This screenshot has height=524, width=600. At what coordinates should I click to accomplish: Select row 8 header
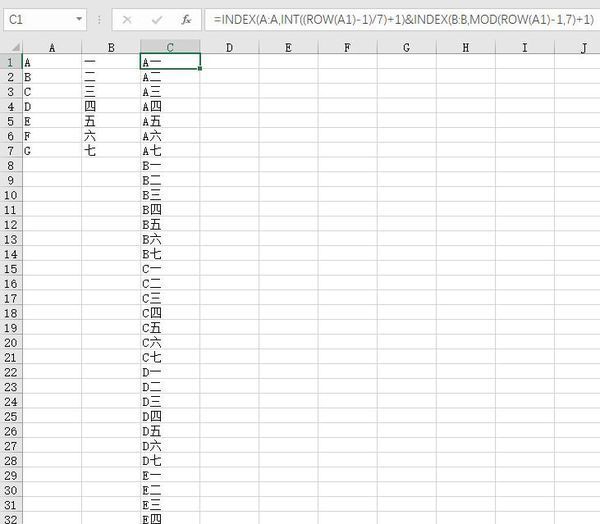(x=11, y=165)
